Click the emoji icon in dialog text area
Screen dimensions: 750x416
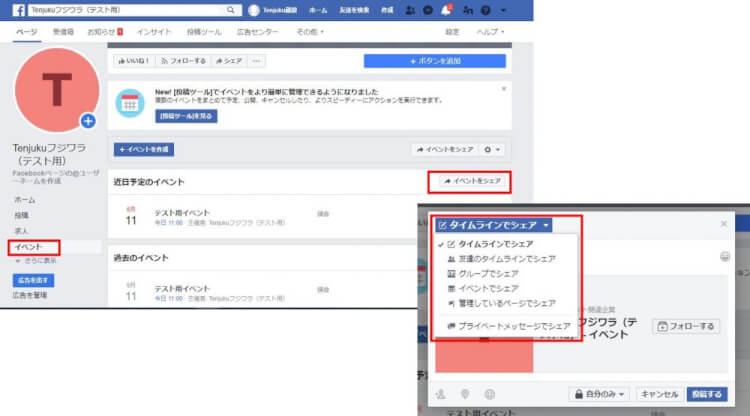[x=725, y=257]
